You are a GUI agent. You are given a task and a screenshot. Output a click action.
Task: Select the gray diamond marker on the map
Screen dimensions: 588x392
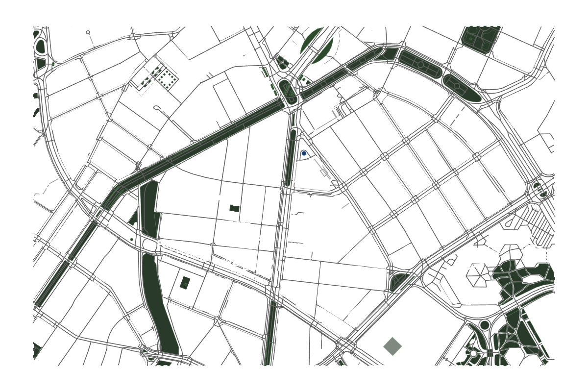[392, 346]
